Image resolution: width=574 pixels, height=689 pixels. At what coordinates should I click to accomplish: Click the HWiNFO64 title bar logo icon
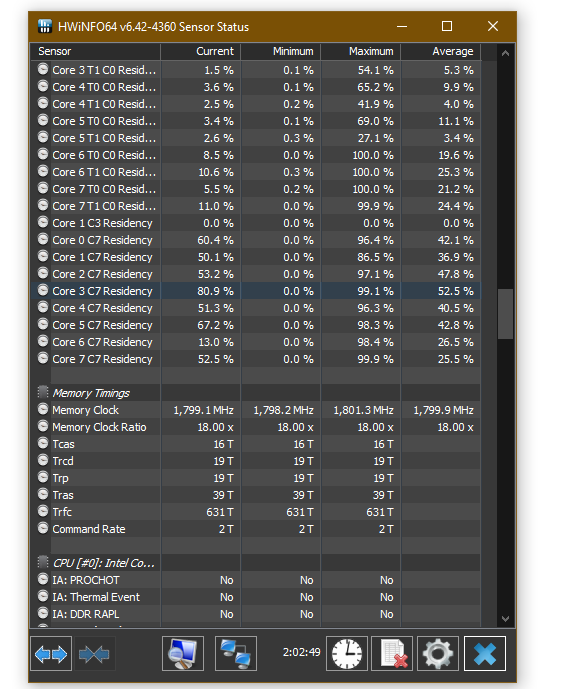point(44,26)
